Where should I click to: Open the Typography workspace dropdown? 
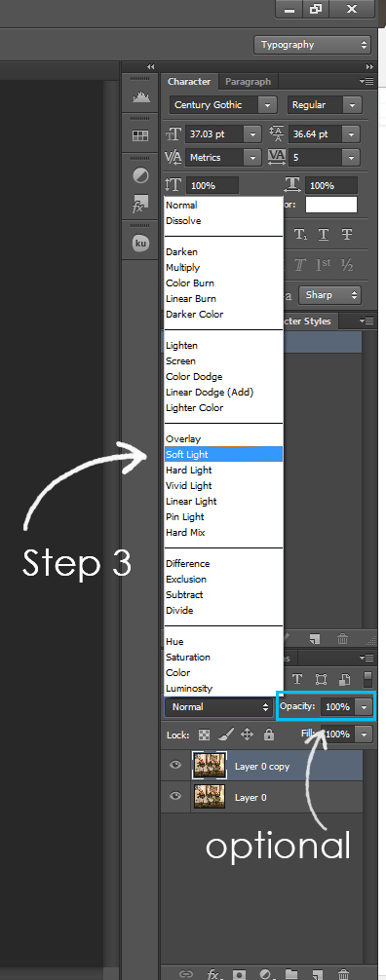pyautogui.click(x=312, y=45)
